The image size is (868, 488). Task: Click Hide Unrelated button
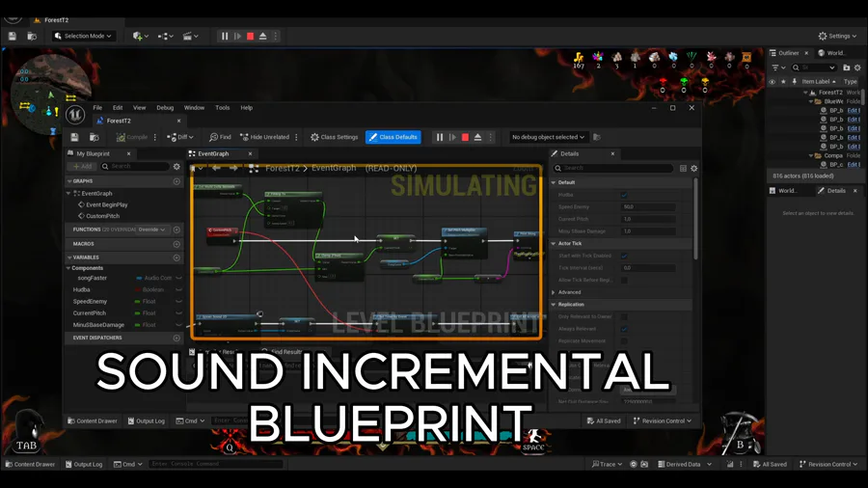(264, 137)
